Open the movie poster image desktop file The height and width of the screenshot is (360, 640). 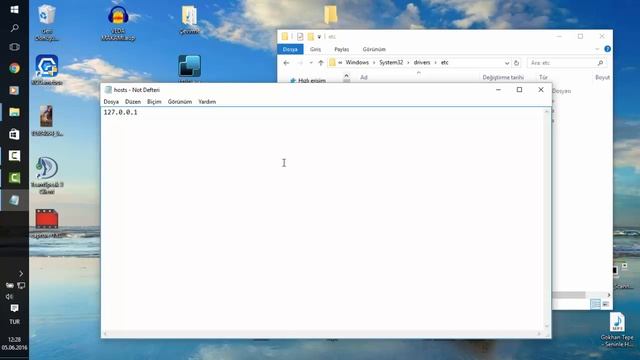47,121
